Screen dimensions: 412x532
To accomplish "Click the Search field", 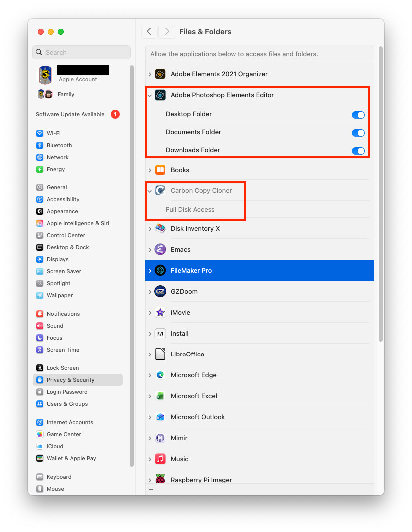I will [82, 52].
